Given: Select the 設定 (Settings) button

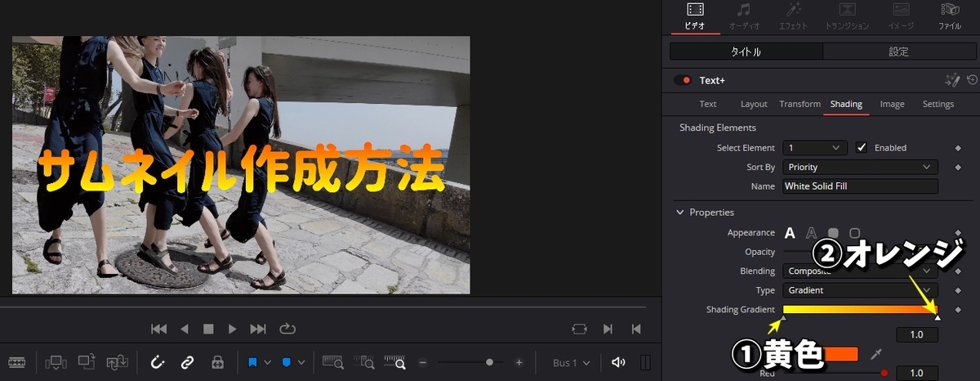Looking at the screenshot, I should [x=899, y=52].
